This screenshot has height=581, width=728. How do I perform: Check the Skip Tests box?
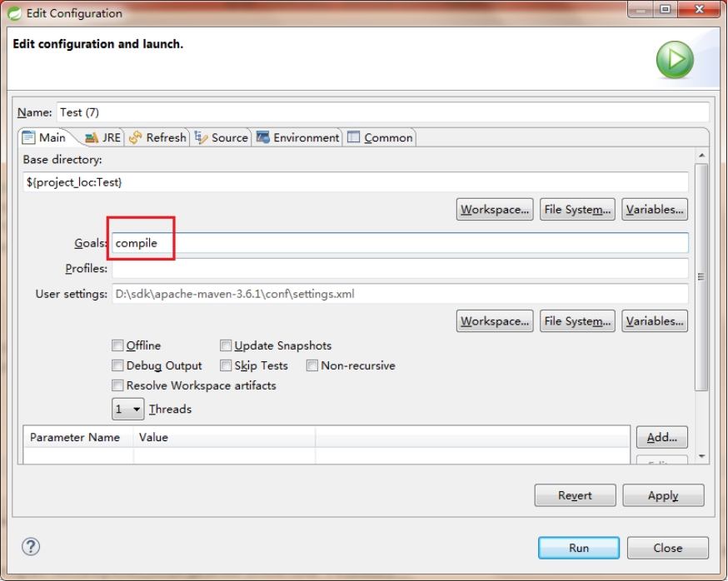coord(226,365)
